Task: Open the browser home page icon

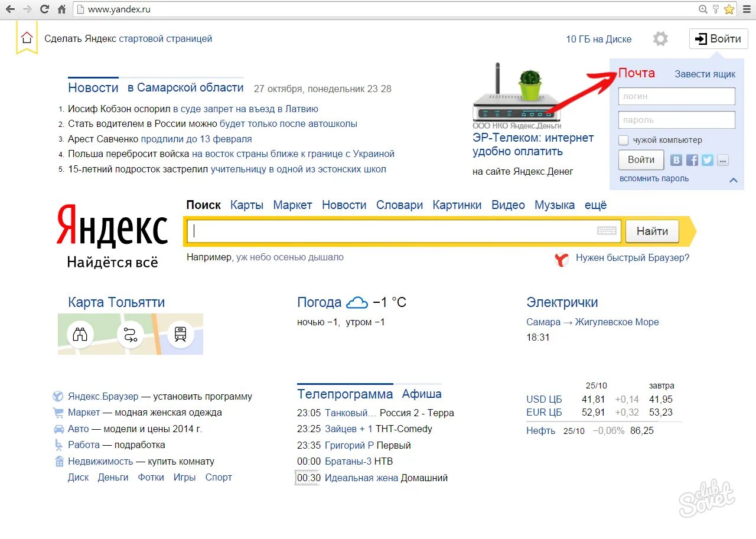Action: (62, 9)
